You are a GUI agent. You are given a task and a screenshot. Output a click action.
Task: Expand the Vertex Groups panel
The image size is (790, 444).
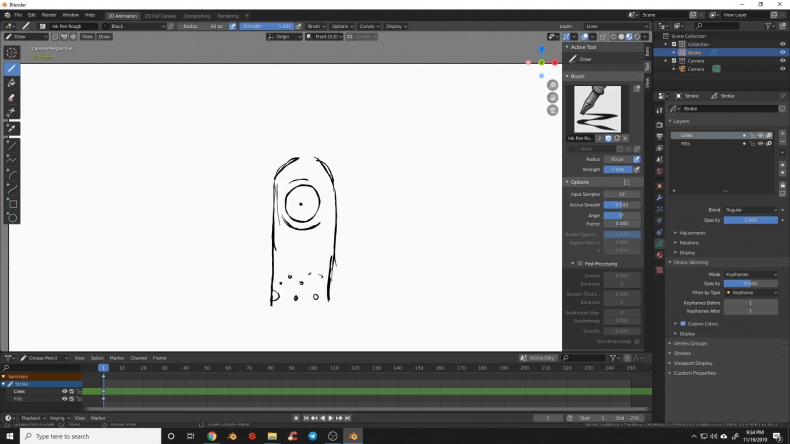[x=690, y=343]
